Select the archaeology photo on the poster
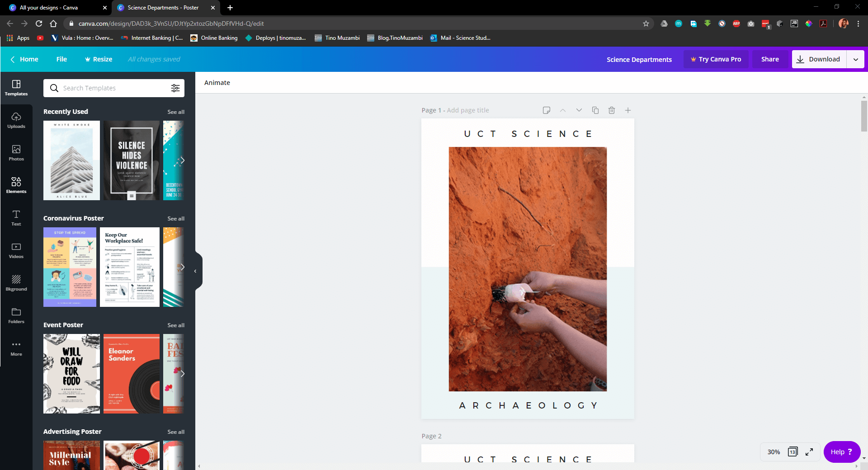This screenshot has width=868, height=470. coord(528,269)
